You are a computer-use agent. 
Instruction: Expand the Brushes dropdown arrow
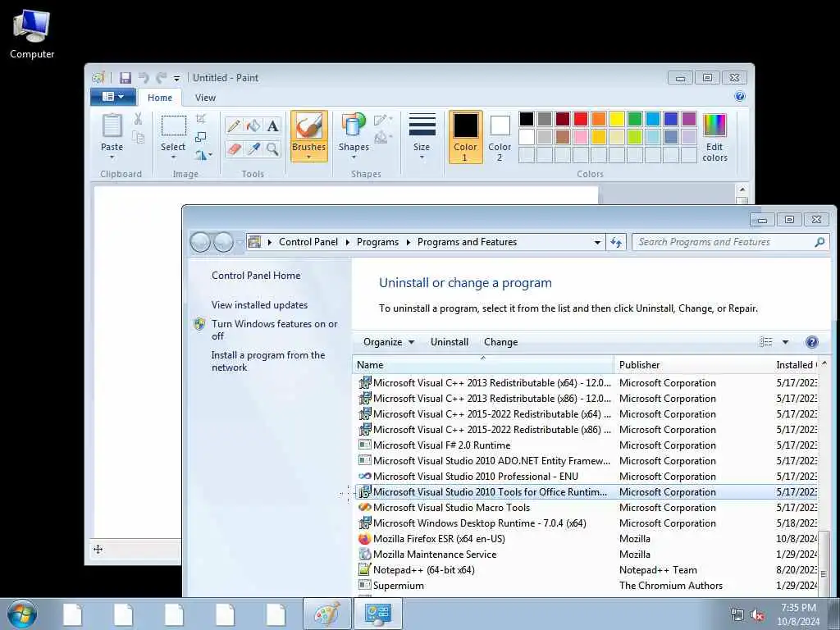pyautogui.click(x=309, y=157)
